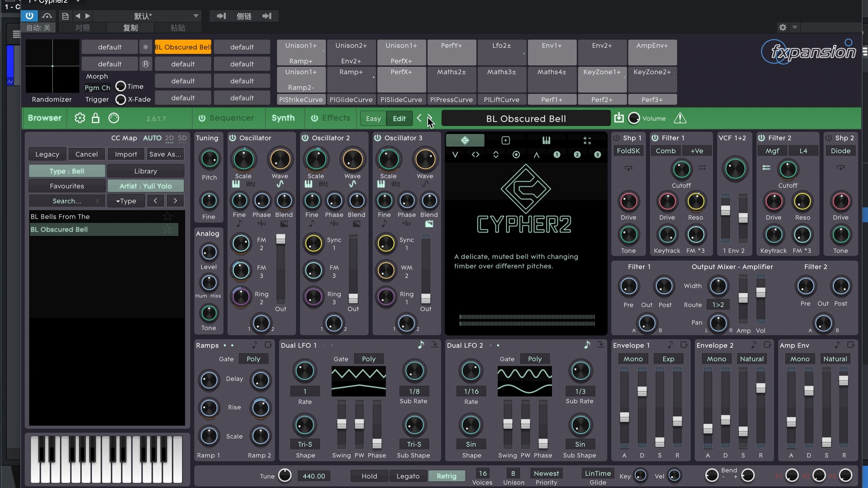Screen dimensions: 868x488
Task: Click the R icon beside default slot
Action: click(x=146, y=64)
